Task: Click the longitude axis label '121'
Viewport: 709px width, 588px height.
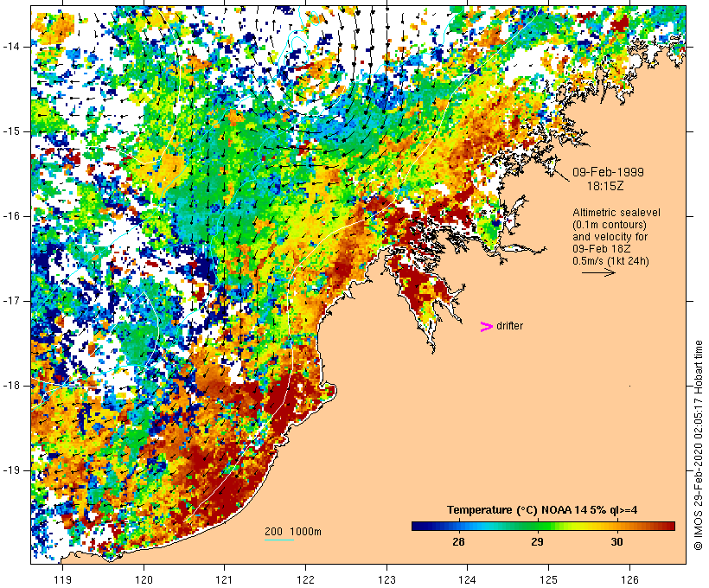Action: click(225, 579)
